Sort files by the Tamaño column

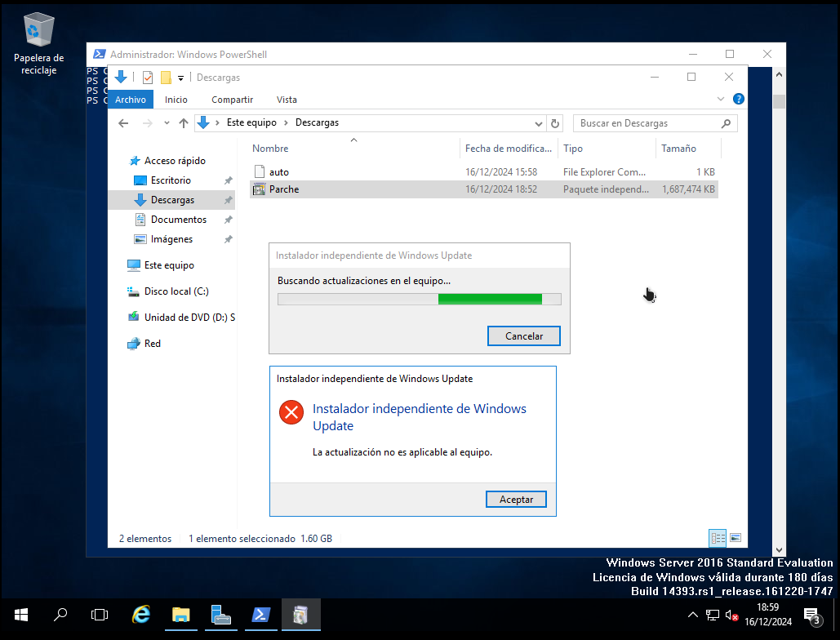coord(678,149)
